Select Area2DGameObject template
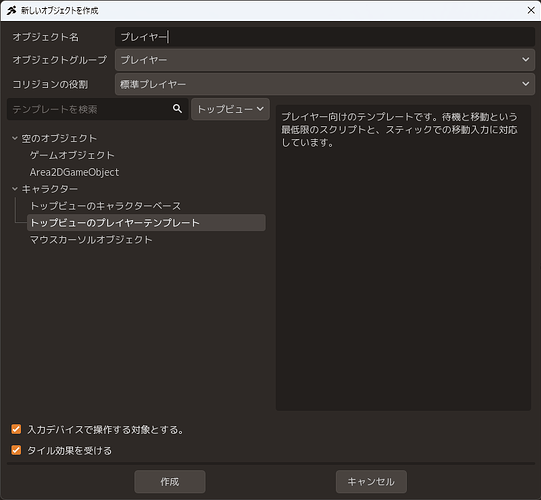 point(74,172)
